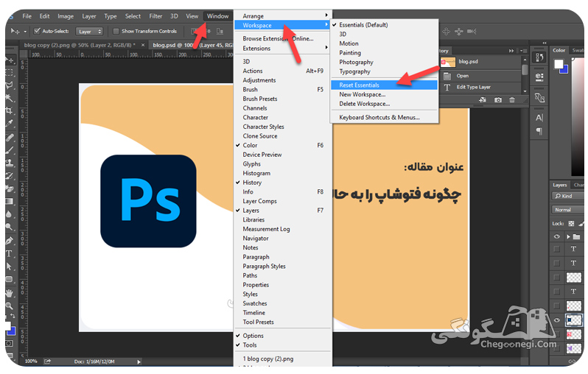
Task: Click the History panel trash icon
Action: (x=512, y=99)
